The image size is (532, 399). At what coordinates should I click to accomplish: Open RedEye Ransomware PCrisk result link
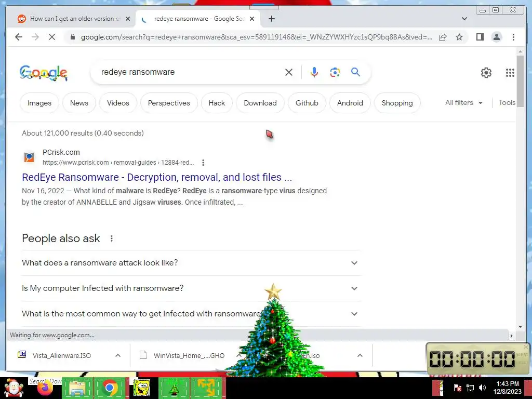click(x=157, y=177)
